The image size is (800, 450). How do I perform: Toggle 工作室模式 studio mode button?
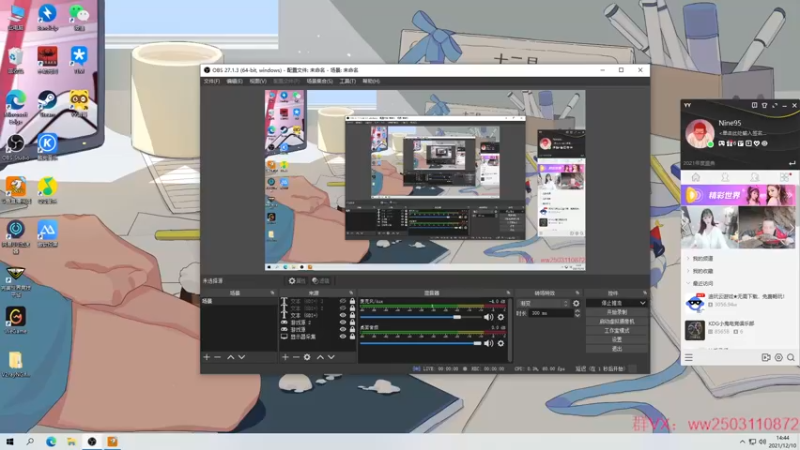(617, 331)
